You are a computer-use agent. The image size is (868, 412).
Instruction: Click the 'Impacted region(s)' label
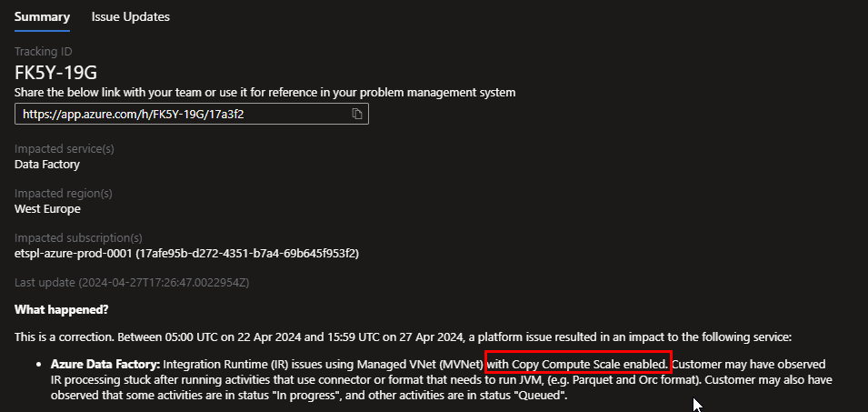[63, 194]
